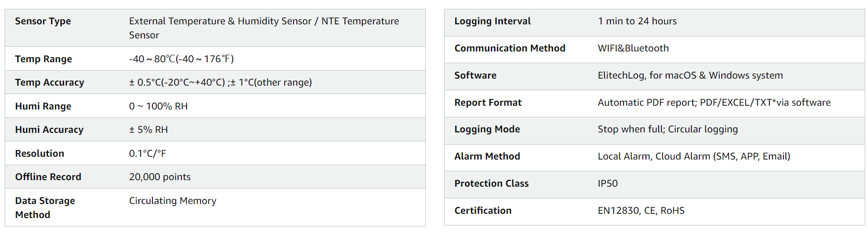868x233 pixels.
Task: Click the Alarm Method value Local Alarm
Action: coord(694,156)
